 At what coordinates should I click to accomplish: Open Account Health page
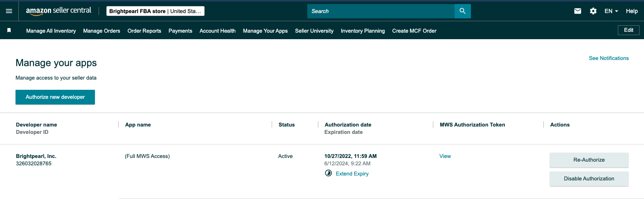(217, 31)
